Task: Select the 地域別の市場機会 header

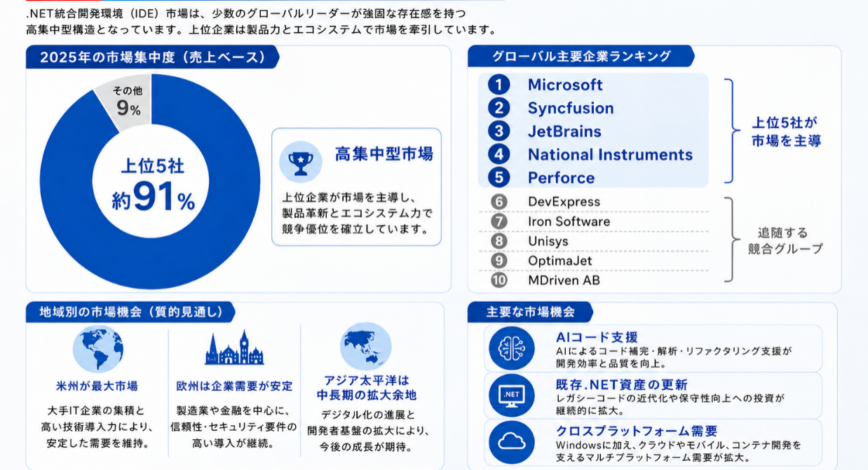Action: point(131,312)
